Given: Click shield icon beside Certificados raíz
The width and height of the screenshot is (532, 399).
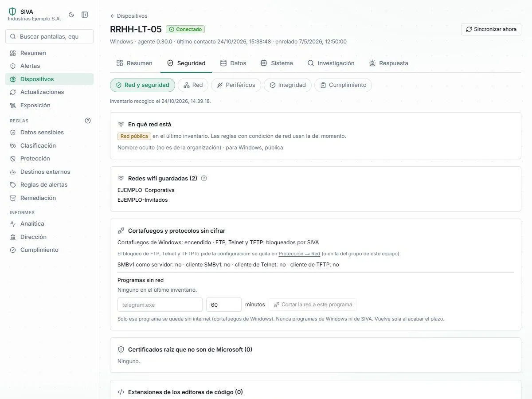Looking at the screenshot, I should pos(121,349).
